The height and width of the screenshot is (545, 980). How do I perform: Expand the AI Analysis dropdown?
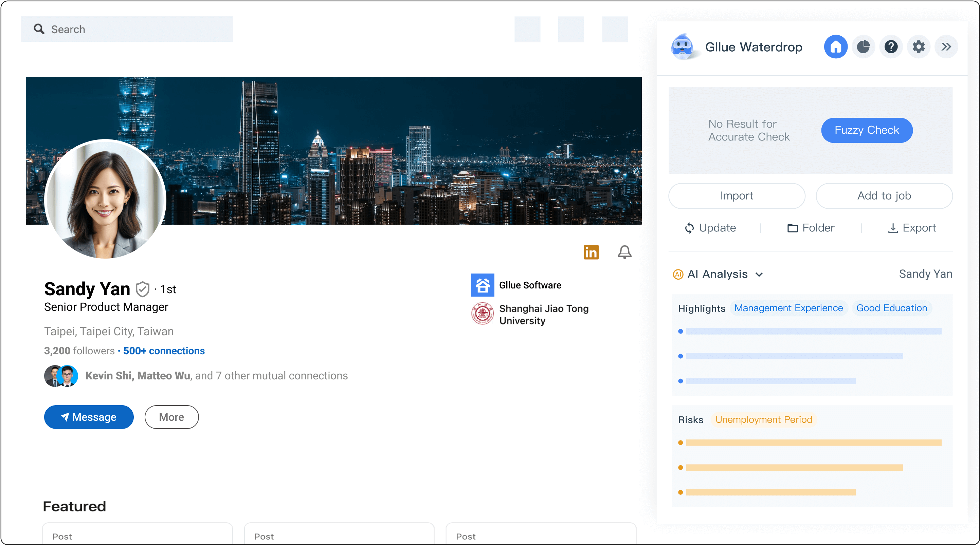(x=759, y=274)
